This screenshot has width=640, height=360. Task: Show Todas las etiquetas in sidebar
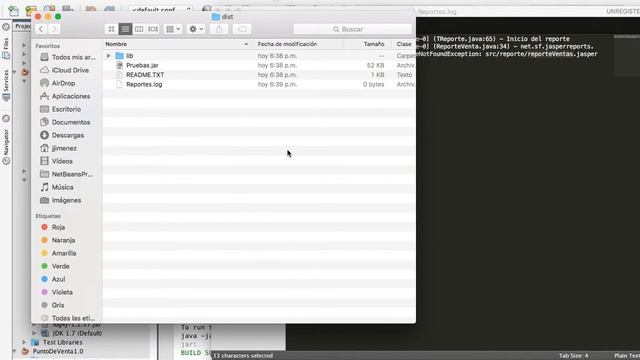point(67,318)
